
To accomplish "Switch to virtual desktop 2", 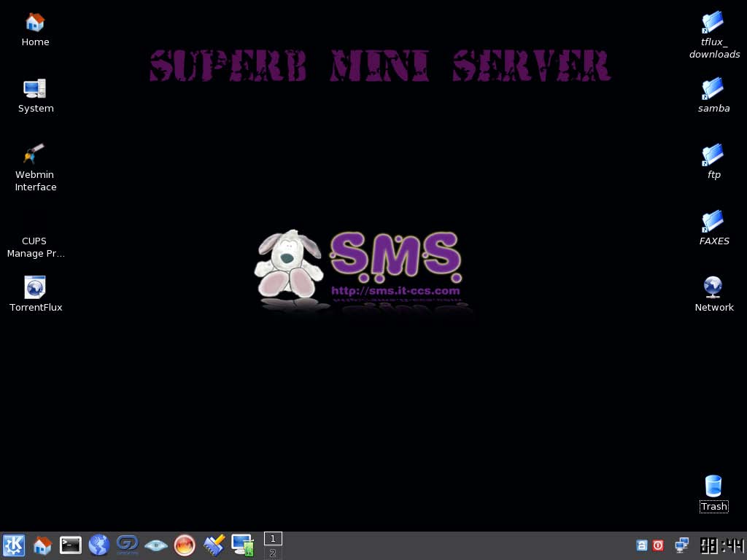I will (273, 553).
